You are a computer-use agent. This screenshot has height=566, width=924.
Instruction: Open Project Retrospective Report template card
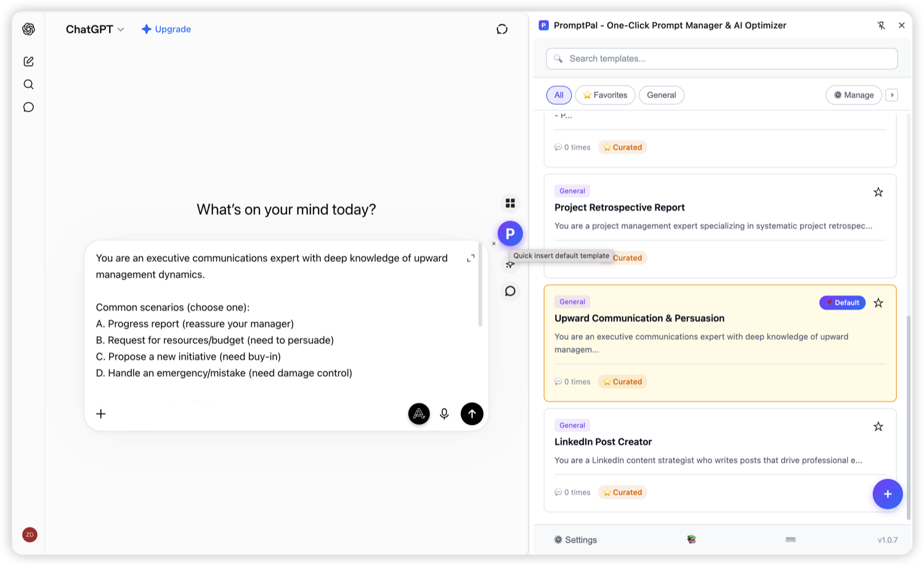pos(720,226)
